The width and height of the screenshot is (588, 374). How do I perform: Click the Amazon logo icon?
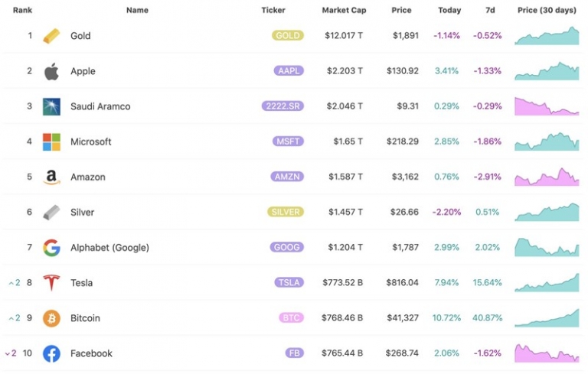51,177
